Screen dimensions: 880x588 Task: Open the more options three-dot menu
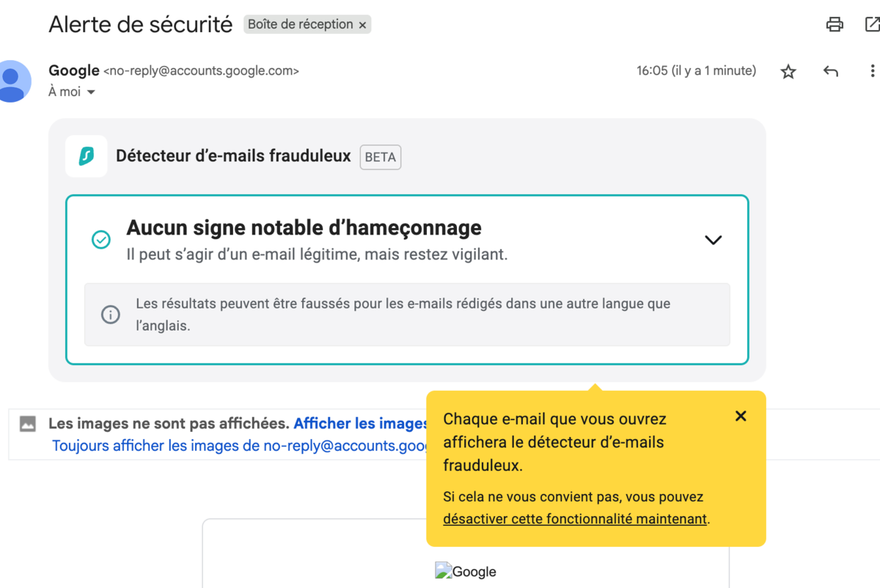click(872, 70)
